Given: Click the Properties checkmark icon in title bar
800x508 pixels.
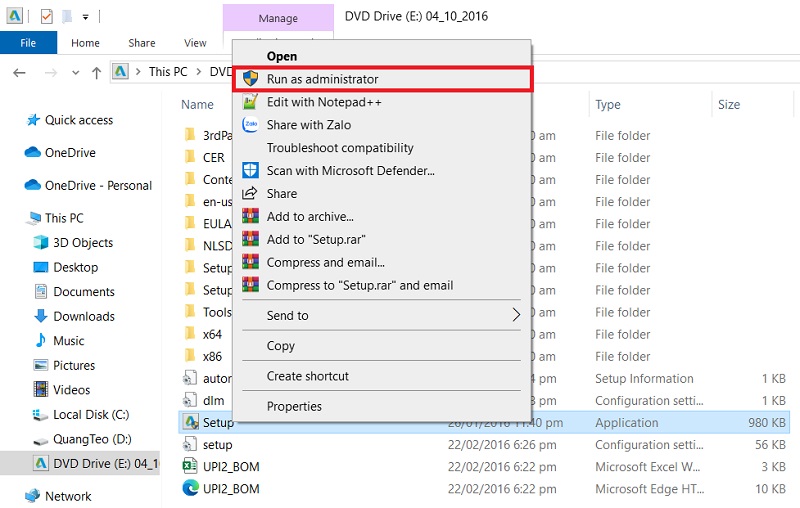Looking at the screenshot, I should [46, 16].
